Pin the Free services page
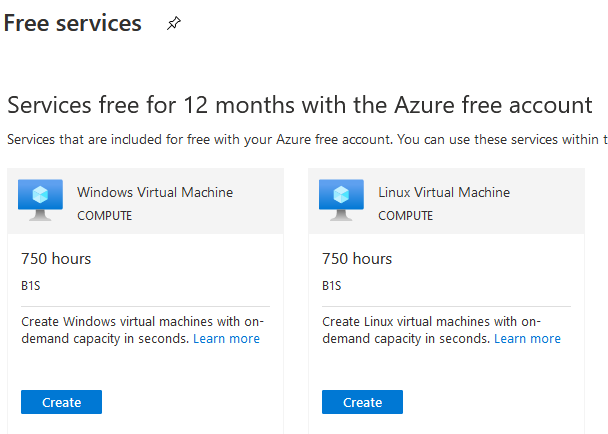The image size is (608, 434). (174, 23)
